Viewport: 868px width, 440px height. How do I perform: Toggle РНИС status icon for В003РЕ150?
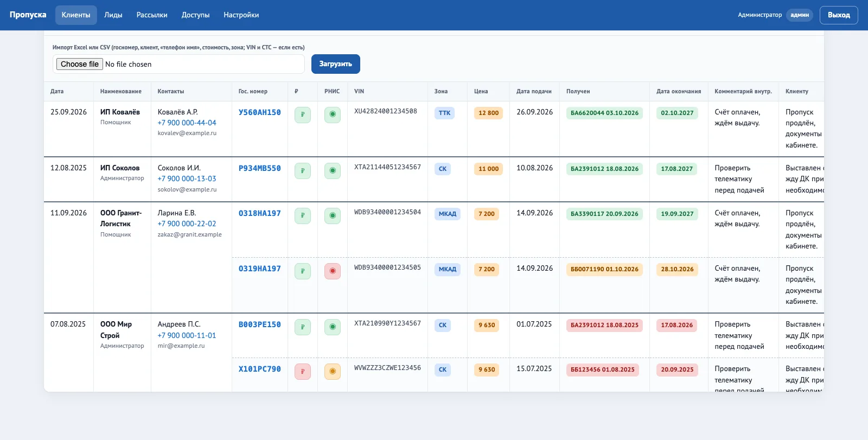pyautogui.click(x=333, y=327)
